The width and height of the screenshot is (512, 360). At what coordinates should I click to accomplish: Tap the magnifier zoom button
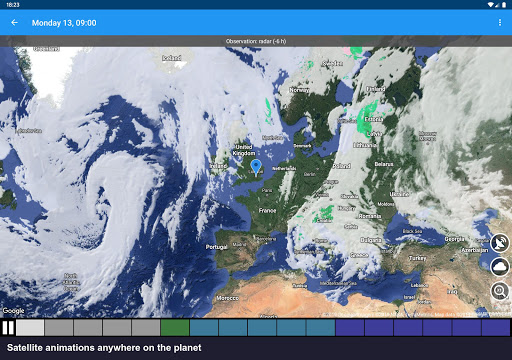tap(500, 291)
